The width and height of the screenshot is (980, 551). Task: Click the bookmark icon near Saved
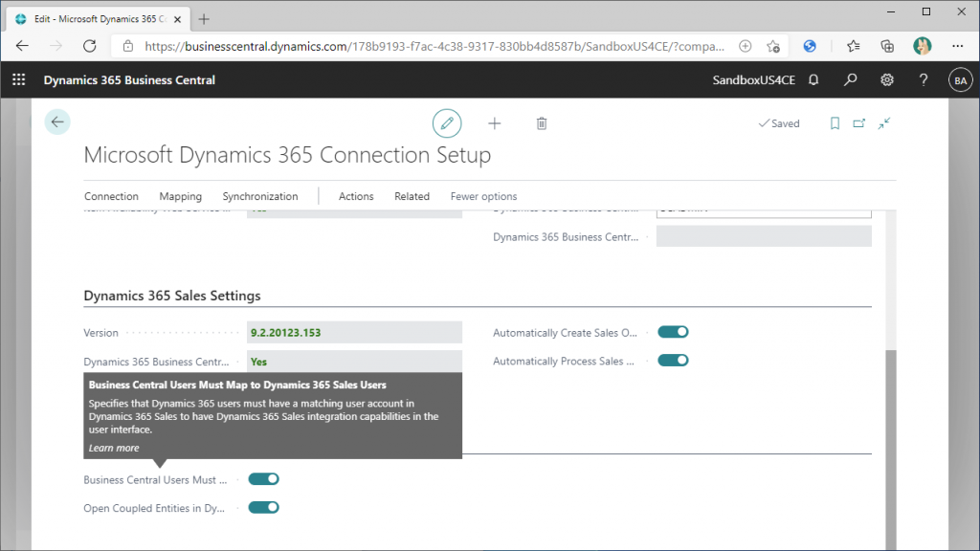click(x=835, y=123)
